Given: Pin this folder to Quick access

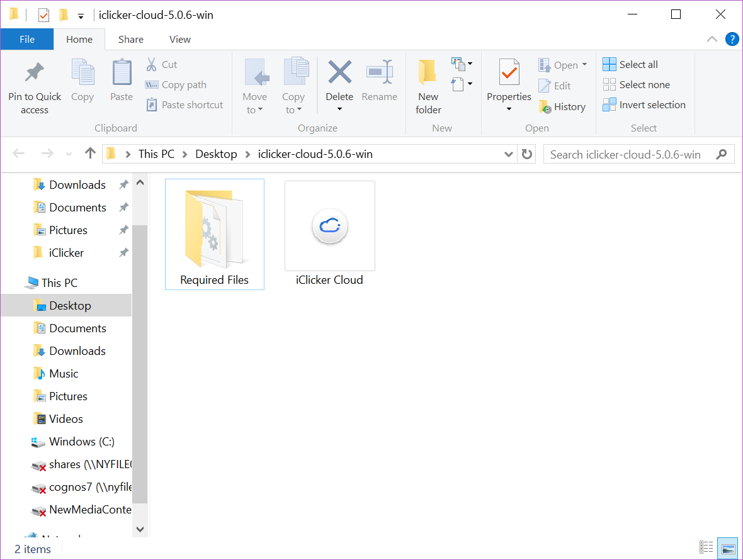Looking at the screenshot, I should (34, 85).
